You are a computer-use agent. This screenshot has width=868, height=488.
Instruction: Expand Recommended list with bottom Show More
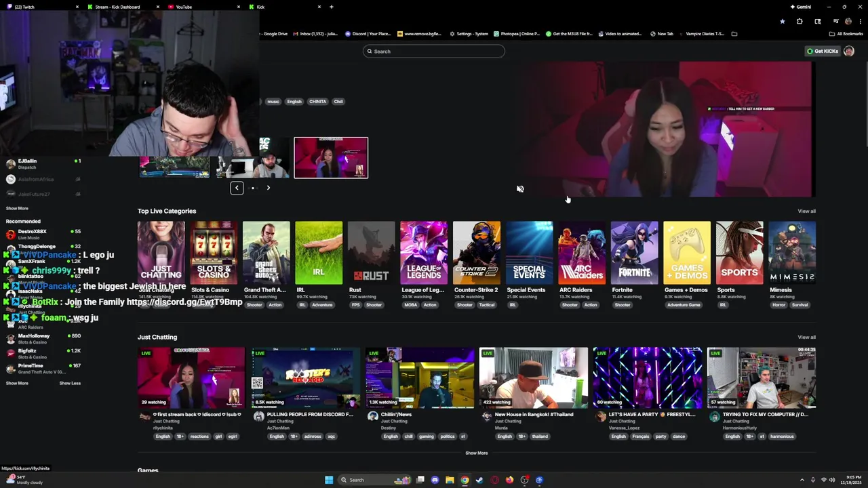point(17,383)
